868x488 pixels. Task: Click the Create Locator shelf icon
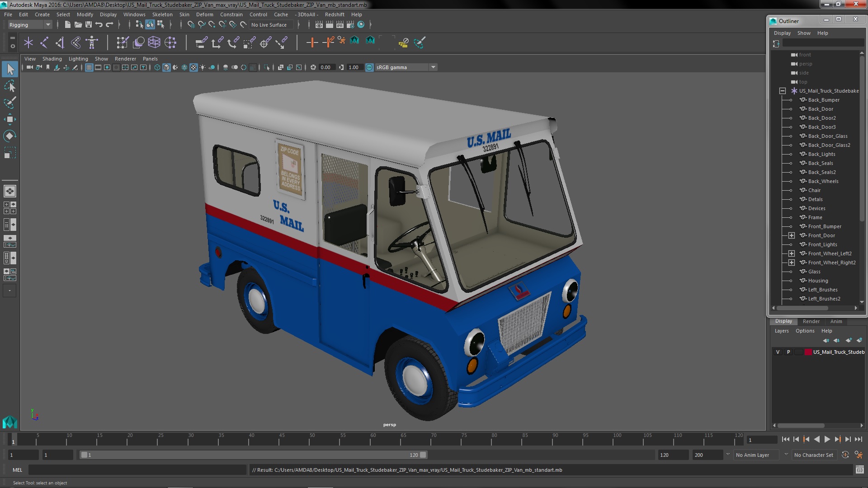click(28, 42)
